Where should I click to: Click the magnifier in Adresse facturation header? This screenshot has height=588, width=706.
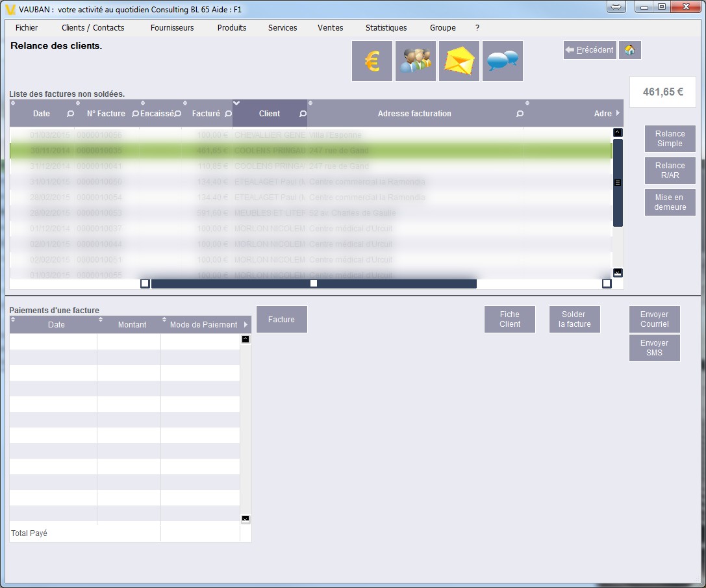pyautogui.click(x=520, y=114)
